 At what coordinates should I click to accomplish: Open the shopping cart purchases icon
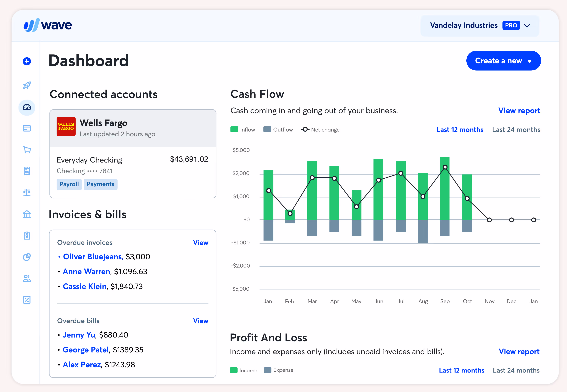point(27,150)
